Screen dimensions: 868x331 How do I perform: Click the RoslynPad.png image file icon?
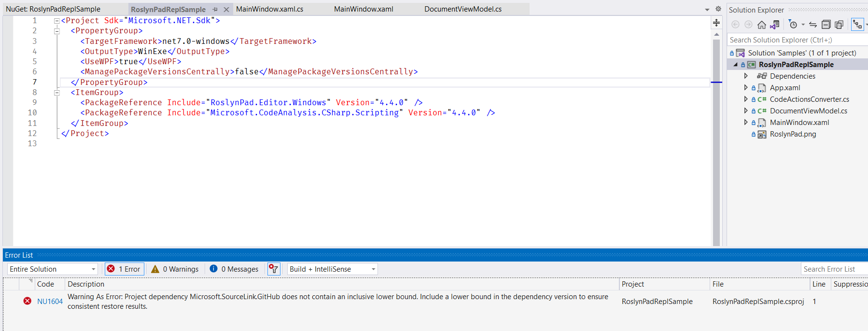coord(762,134)
